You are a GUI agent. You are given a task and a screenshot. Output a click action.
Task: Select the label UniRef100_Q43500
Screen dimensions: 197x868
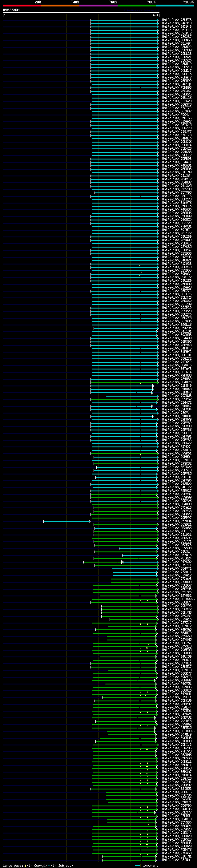(177, 484)
